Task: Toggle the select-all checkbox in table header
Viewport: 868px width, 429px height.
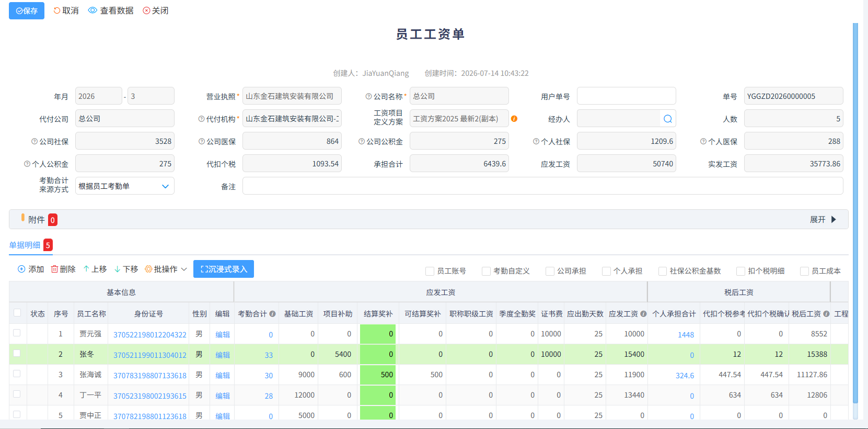Action: tap(17, 313)
